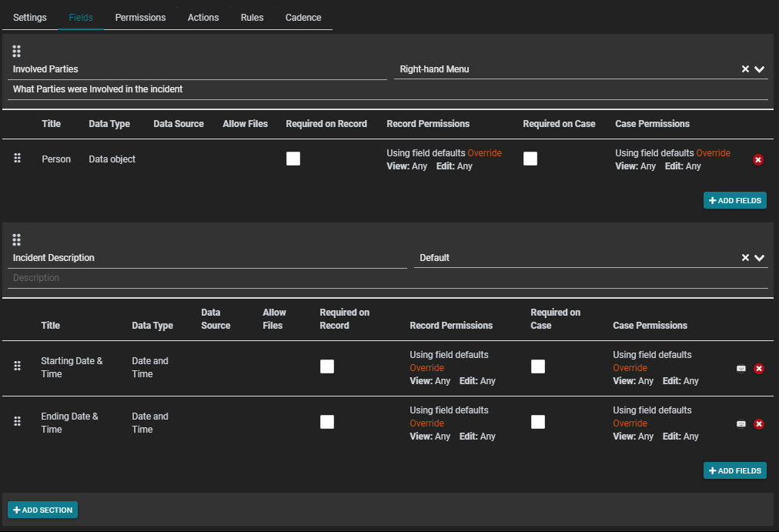Click the Starting Date & Time row drag handle
This screenshot has width=779, height=532.
pos(17,366)
